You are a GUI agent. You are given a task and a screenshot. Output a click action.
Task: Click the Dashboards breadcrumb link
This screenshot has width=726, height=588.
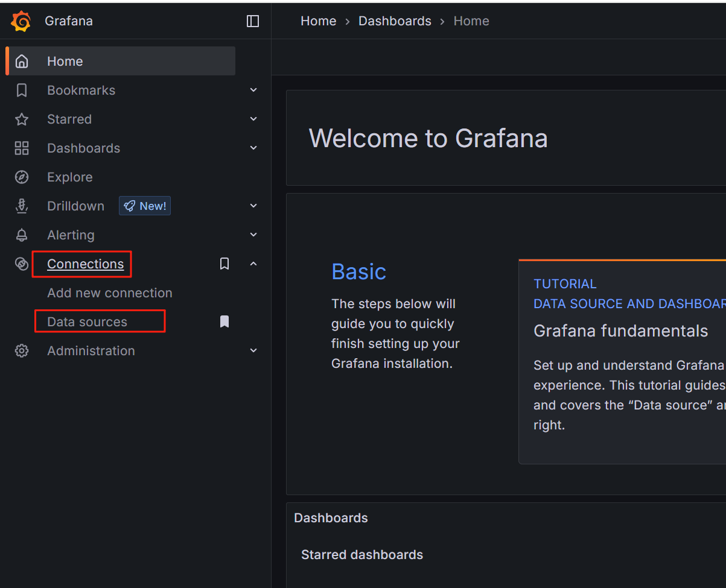click(x=395, y=21)
